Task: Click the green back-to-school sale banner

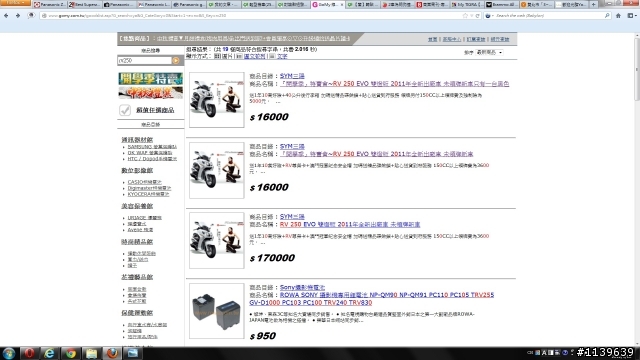Action: (151, 78)
